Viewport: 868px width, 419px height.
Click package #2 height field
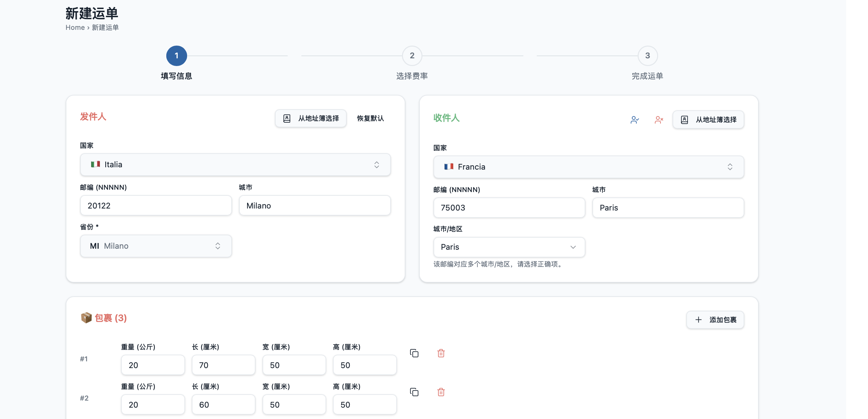pos(364,404)
